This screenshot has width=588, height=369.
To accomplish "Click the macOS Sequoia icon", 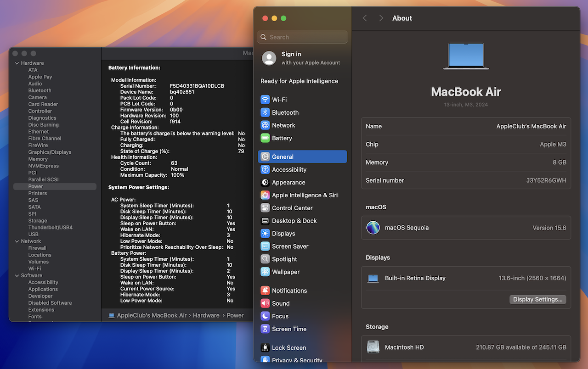I will click(373, 228).
